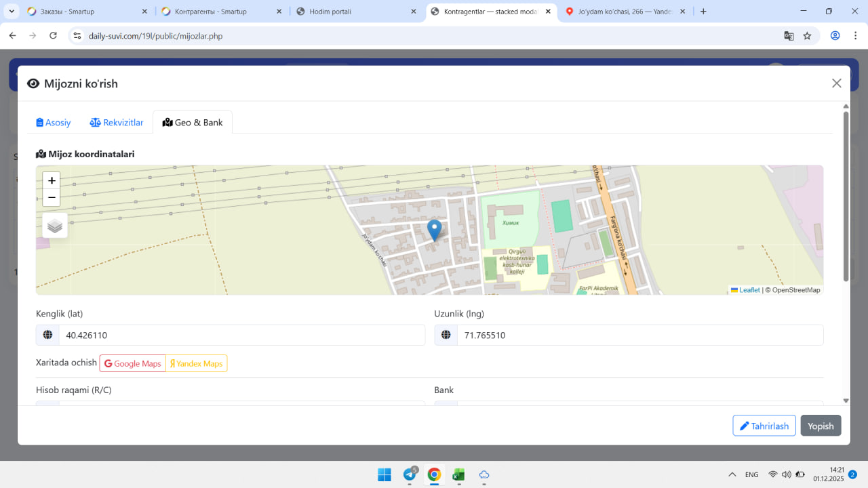Bookmark this page with the star icon
The image size is (868, 488).
[807, 36]
